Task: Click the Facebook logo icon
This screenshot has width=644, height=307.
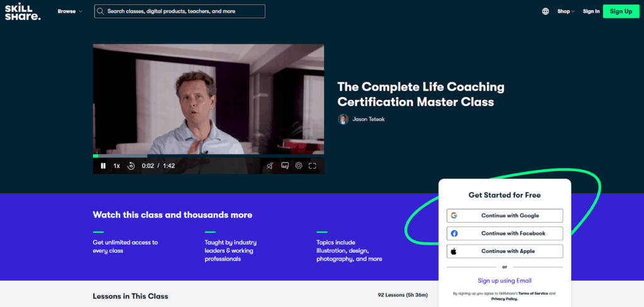Action: pyautogui.click(x=454, y=233)
